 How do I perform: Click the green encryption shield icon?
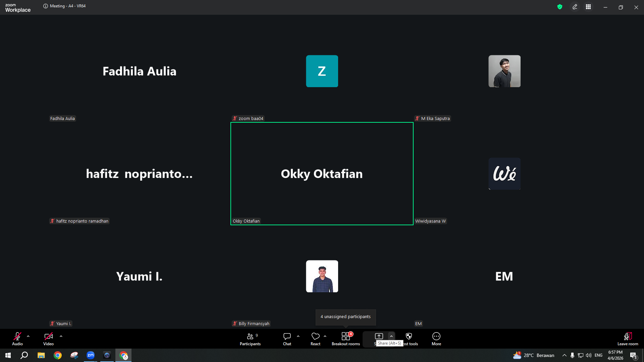[560, 7]
